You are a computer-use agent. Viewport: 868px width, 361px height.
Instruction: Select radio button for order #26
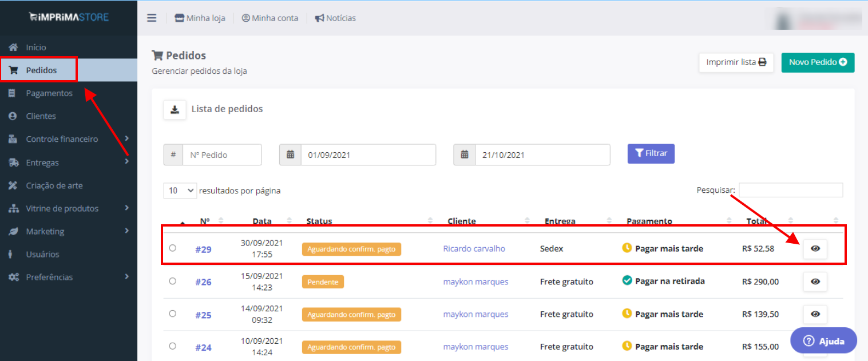[173, 281]
